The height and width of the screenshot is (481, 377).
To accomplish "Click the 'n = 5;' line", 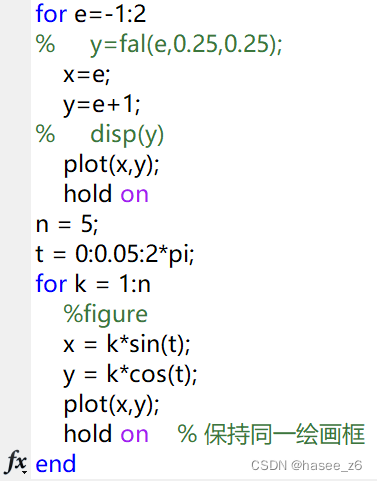I will [x=67, y=224].
